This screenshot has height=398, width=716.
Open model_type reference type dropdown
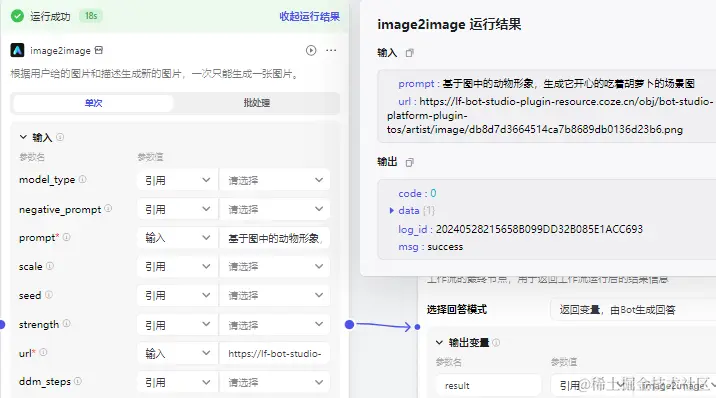coord(177,180)
